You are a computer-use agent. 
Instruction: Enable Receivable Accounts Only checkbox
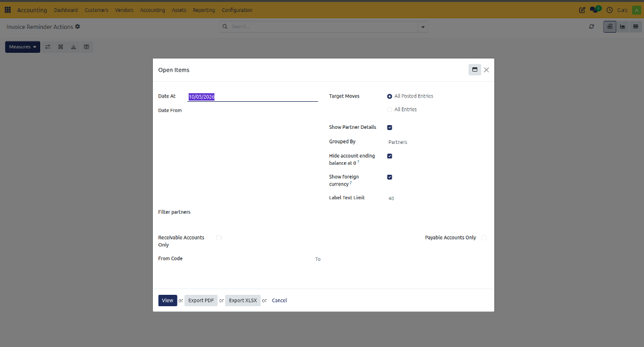[x=219, y=238]
